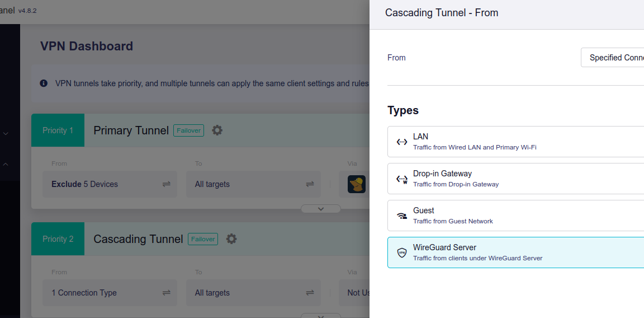The height and width of the screenshot is (318, 644).
Task: Click Failover badge on Primary Tunnel
Action: [x=188, y=130]
